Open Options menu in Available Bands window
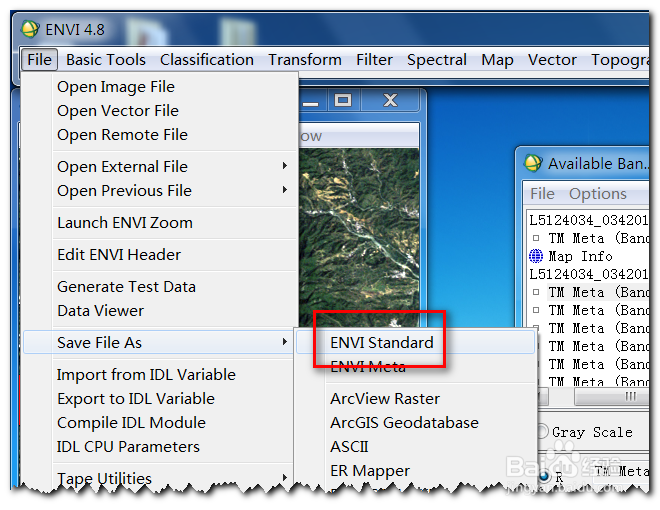This screenshot has height=510, width=660. coord(598,194)
